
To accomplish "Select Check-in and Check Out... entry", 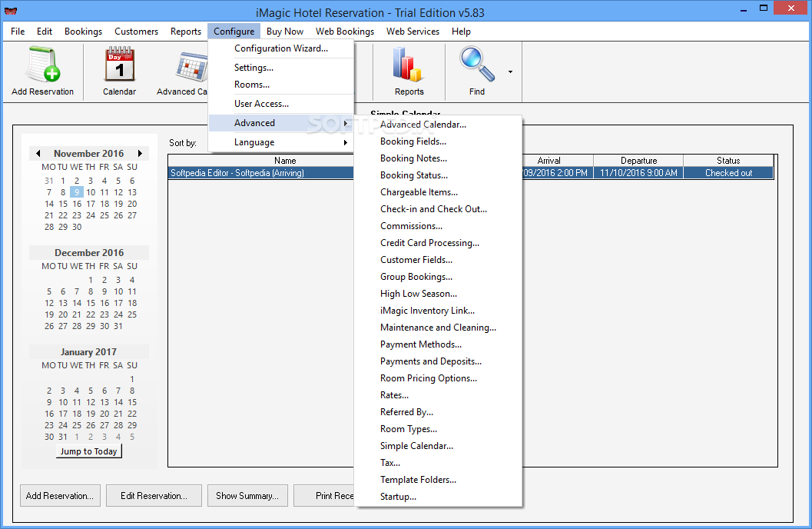I will tap(438, 209).
